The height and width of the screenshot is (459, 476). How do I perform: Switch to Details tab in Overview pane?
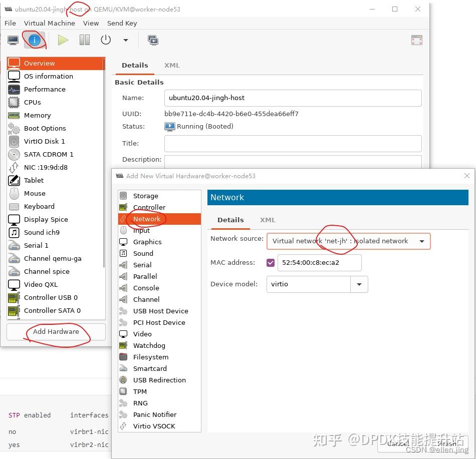click(135, 66)
